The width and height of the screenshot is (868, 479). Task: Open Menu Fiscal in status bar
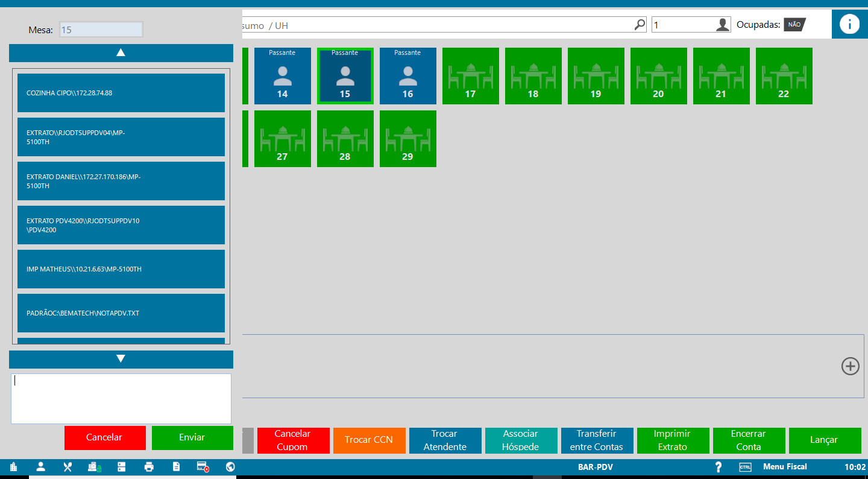[785, 467]
